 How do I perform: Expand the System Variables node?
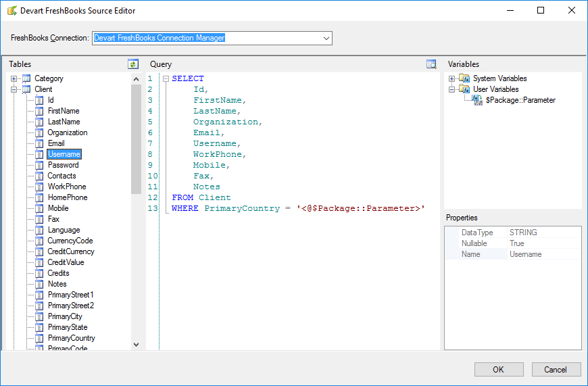(x=451, y=78)
